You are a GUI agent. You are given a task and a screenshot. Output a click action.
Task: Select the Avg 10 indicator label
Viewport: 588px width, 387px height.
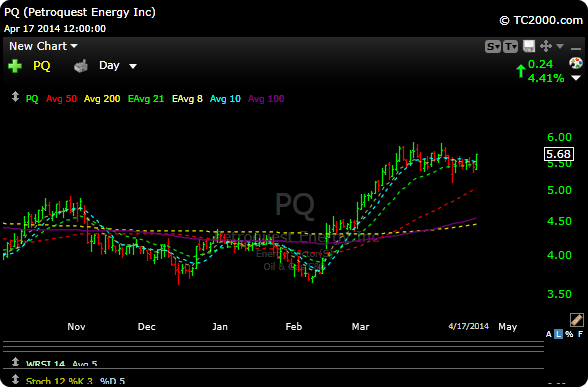(225, 99)
